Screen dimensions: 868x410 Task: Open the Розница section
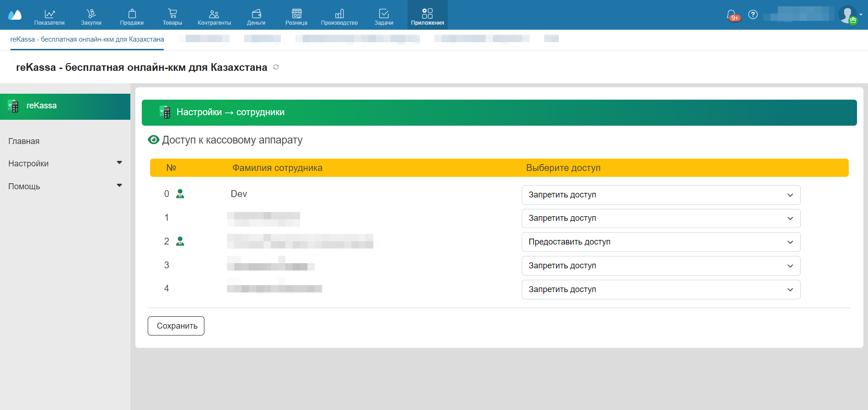tap(296, 17)
